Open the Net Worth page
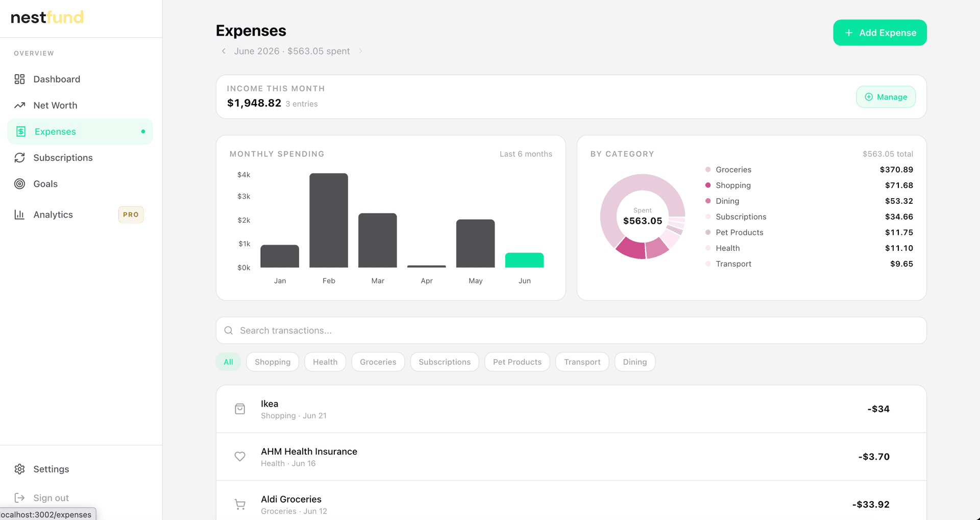980x520 pixels. click(80, 105)
